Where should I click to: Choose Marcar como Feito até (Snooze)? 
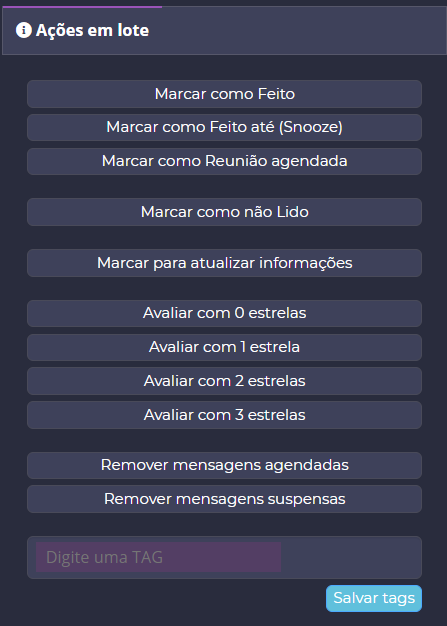click(x=224, y=127)
